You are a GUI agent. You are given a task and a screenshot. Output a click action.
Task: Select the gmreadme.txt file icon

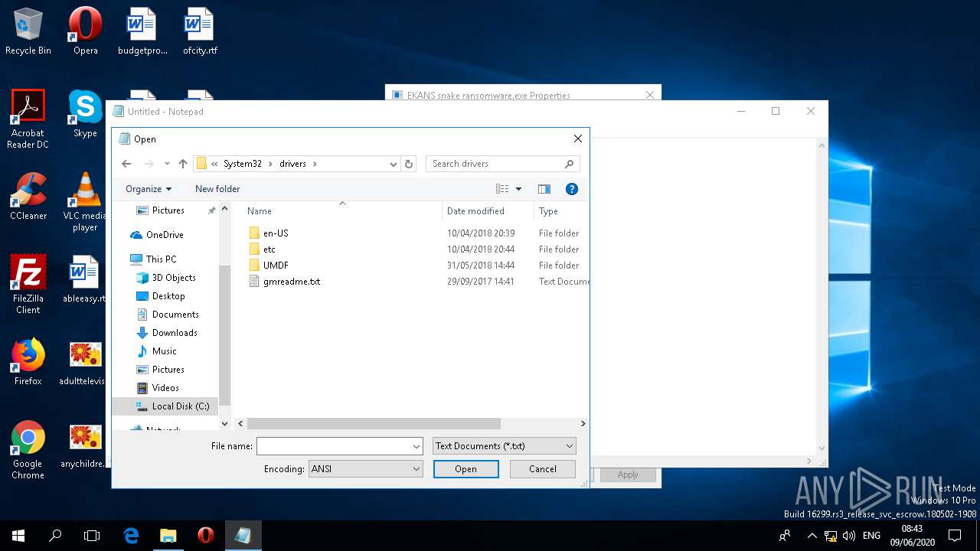click(254, 282)
